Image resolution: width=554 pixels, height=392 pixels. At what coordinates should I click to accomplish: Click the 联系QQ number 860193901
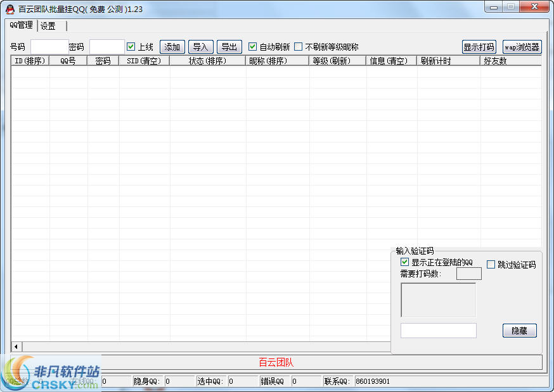[x=373, y=381]
